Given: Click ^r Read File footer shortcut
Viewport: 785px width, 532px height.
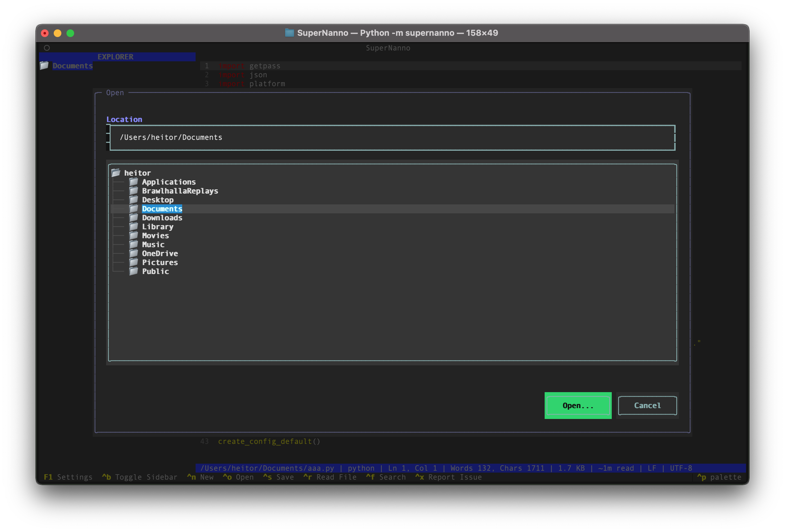Looking at the screenshot, I should (x=330, y=477).
